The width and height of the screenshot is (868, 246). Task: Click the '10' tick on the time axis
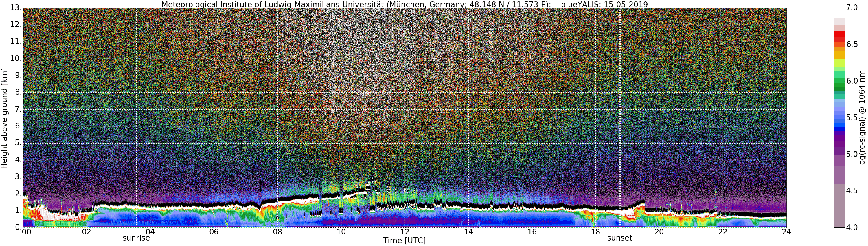(341, 232)
